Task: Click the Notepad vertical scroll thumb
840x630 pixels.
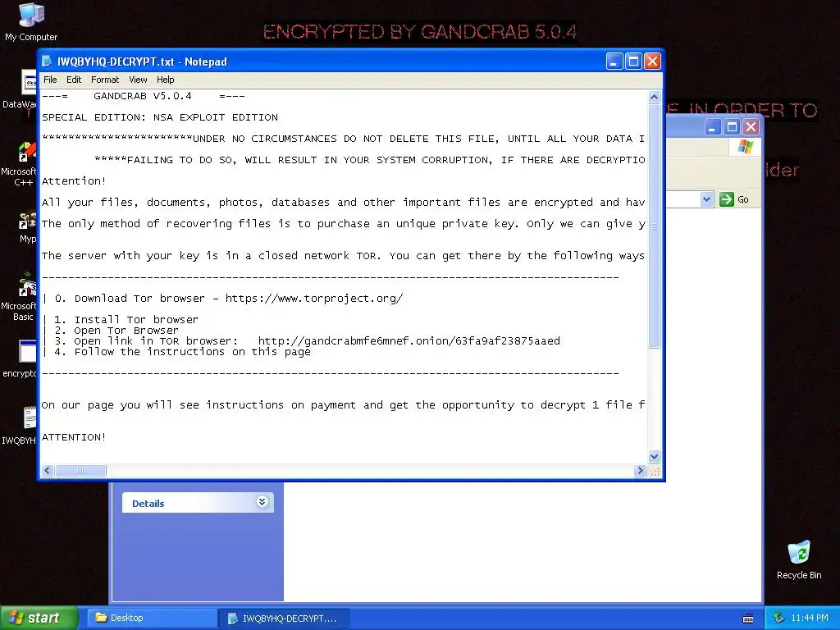Action: click(x=654, y=226)
